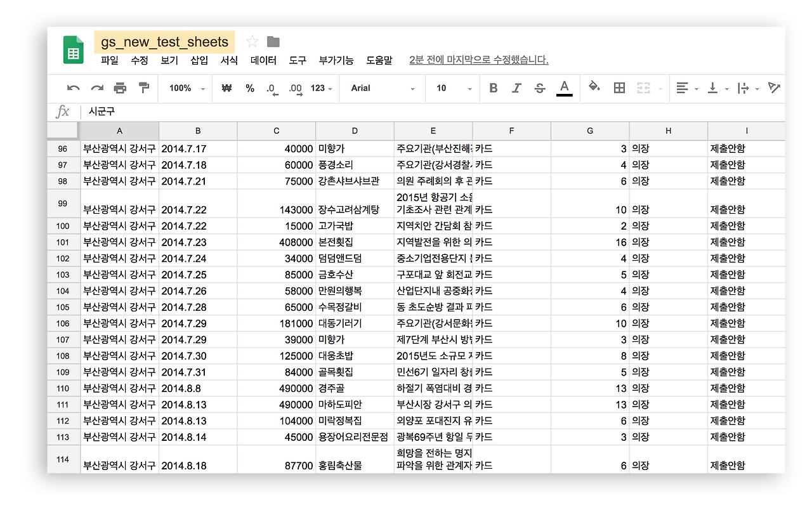
Task: Rename the gs_new_test_sheets title
Action: [164, 42]
